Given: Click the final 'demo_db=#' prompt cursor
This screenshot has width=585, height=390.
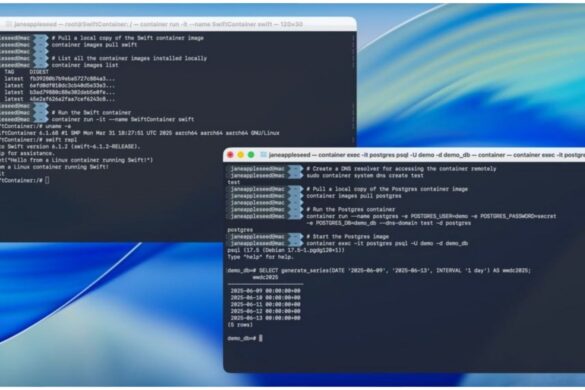Looking at the screenshot, I should coord(261,338).
